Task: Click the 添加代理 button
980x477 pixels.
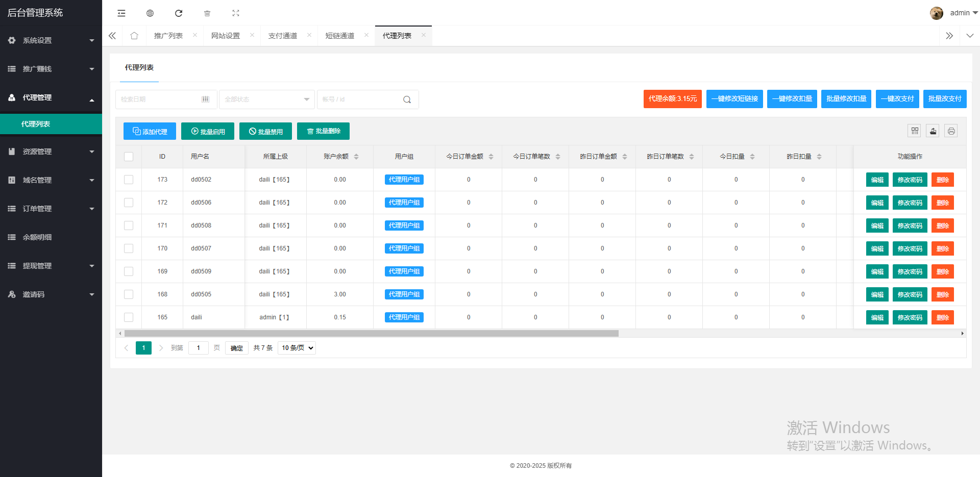Action: 150,131
